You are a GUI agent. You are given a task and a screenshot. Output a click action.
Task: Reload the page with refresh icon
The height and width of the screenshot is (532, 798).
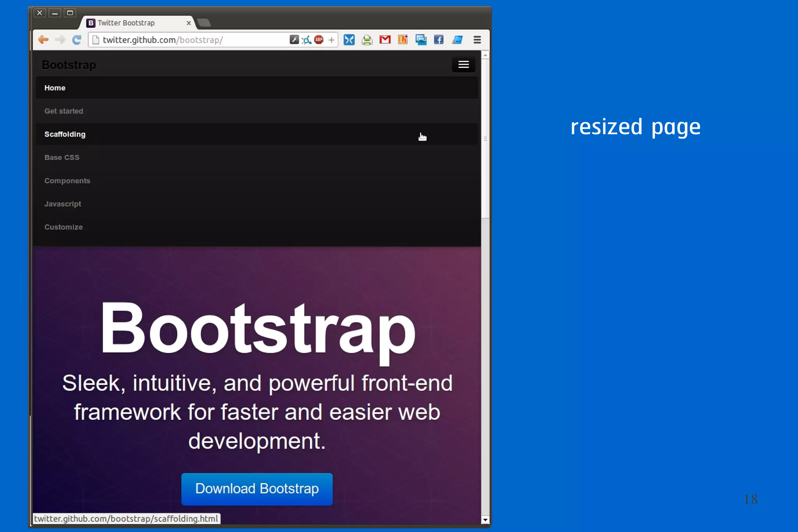tap(77, 40)
